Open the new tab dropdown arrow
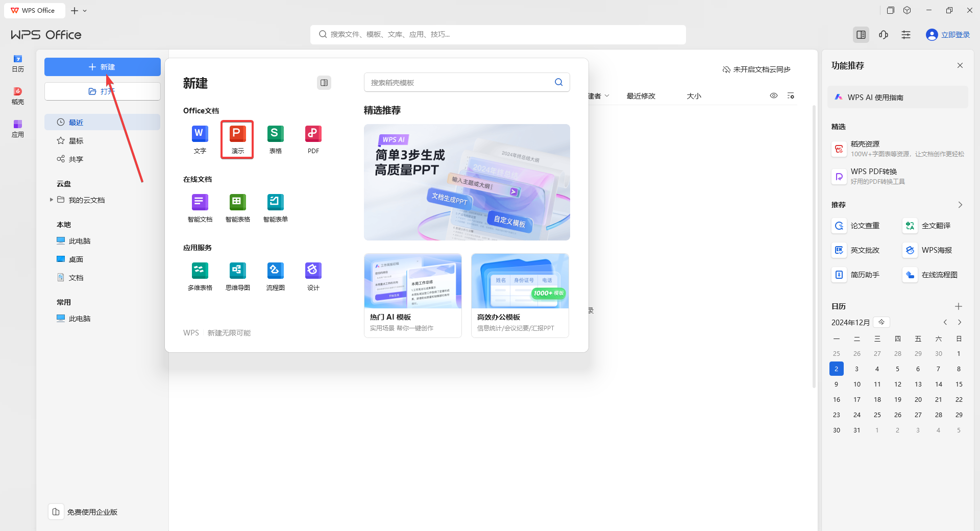This screenshot has width=980, height=531. point(85,10)
